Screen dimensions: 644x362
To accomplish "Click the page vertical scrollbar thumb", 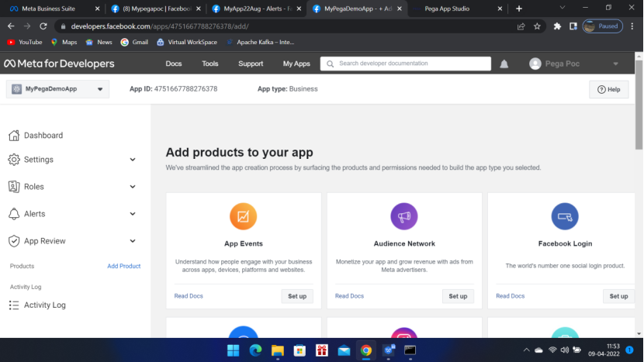I will tap(639, 105).
